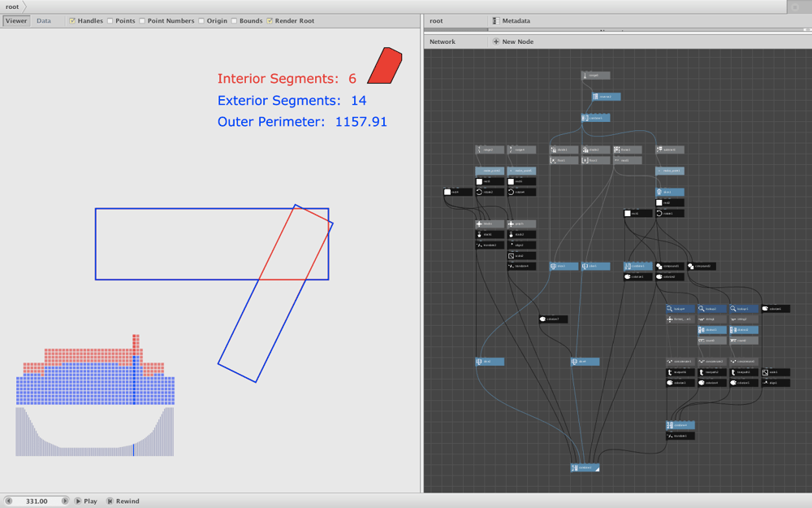Image resolution: width=812 pixels, height=508 pixels.
Task: Select the combine4 node
Action: point(680,425)
